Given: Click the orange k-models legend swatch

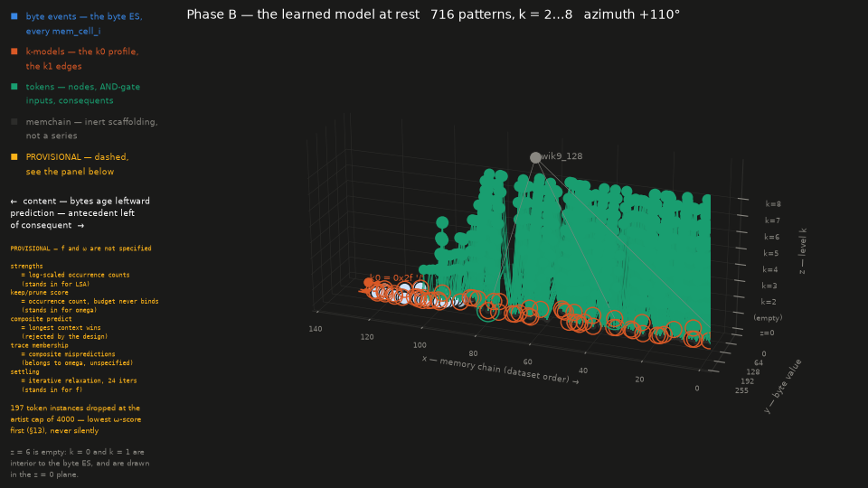Looking at the screenshot, I should click(x=14, y=52).
